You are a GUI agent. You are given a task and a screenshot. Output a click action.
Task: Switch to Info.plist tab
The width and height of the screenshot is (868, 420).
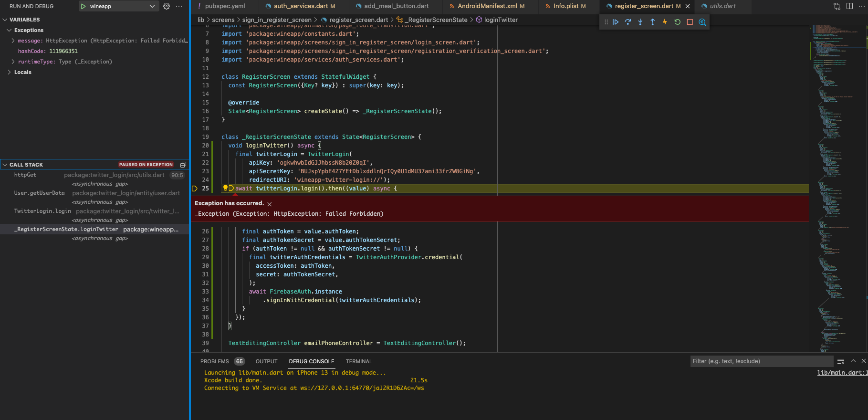[x=569, y=6]
